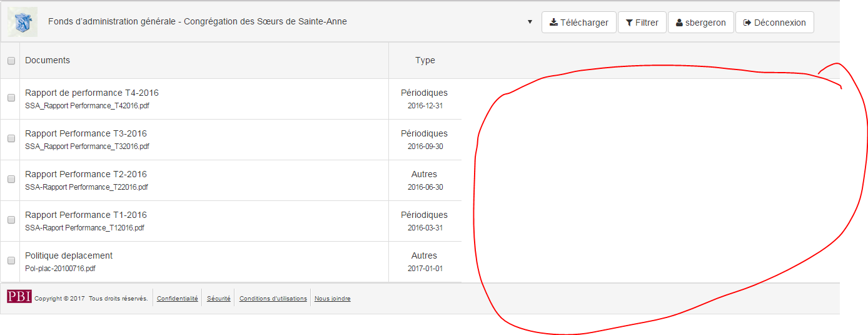This screenshot has height=335, width=868.
Task: Select the Rapport Performance T3-2016 checkbox
Action: [11, 138]
